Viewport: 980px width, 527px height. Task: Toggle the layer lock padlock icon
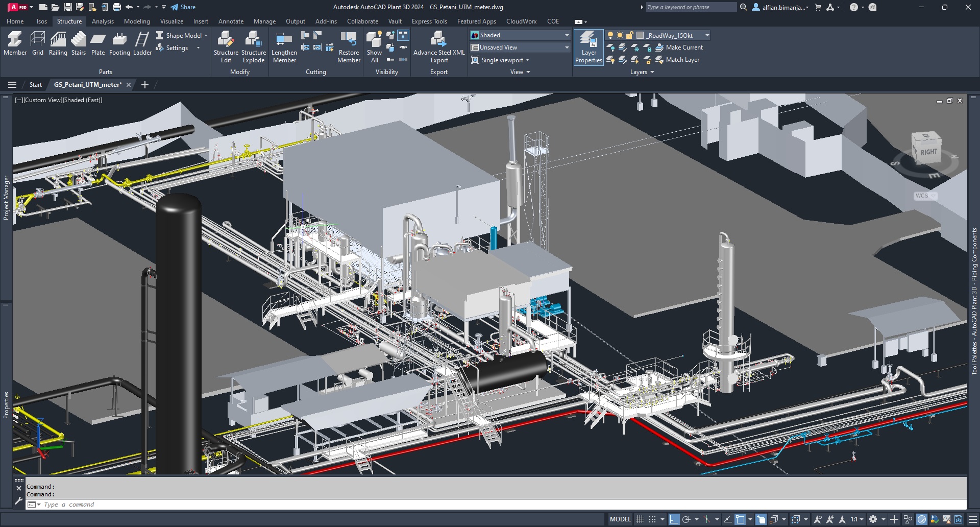pos(630,35)
